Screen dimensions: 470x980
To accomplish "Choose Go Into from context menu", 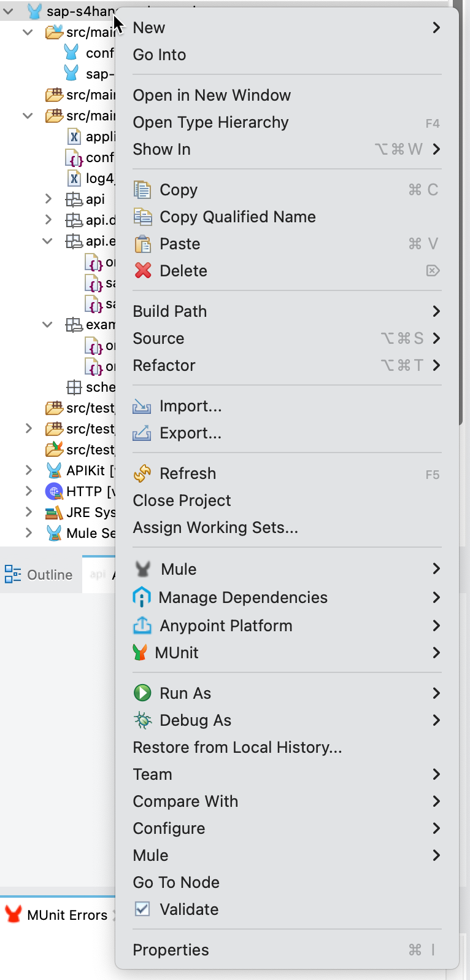I will 287,55.
